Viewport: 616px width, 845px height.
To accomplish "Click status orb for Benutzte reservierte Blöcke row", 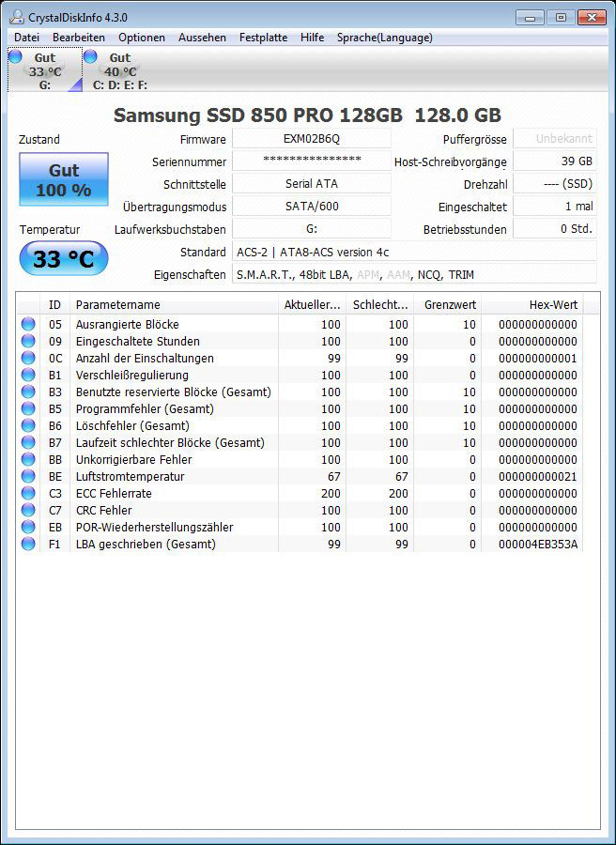I will (x=28, y=392).
